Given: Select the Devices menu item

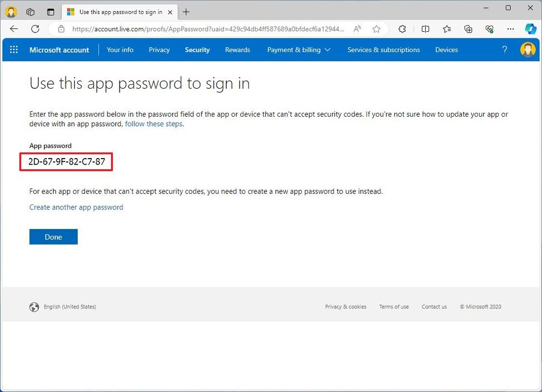Looking at the screenshot, I should click(x=446, y=50).
